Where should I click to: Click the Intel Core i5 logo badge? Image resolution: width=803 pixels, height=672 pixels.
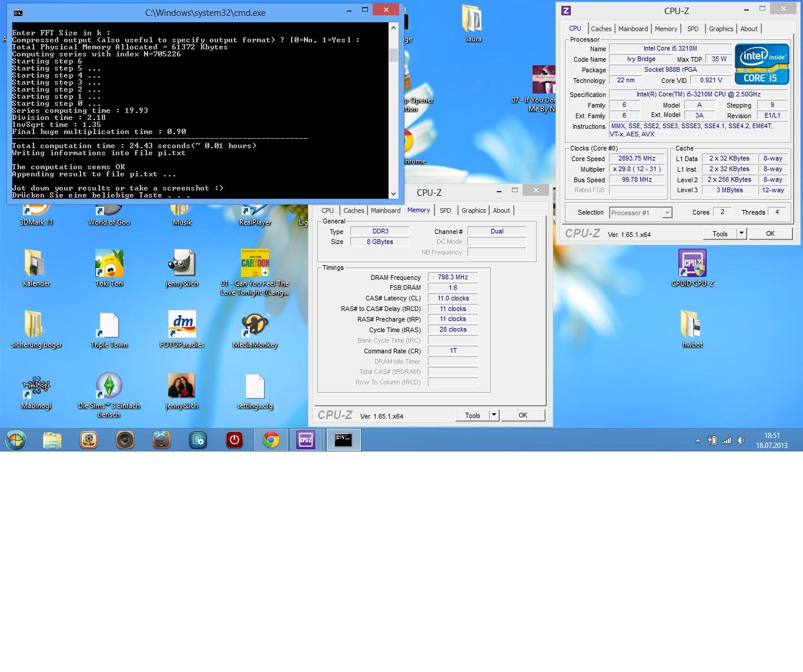pos(761,63)
